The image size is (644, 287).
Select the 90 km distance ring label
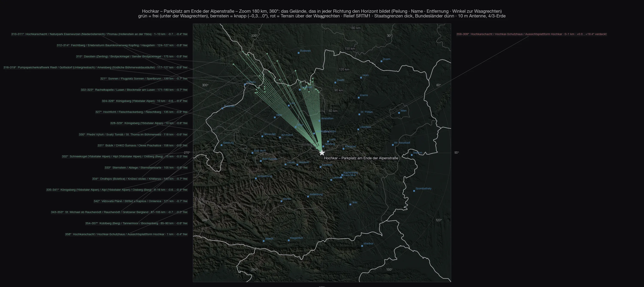click(x=339, y=90)
